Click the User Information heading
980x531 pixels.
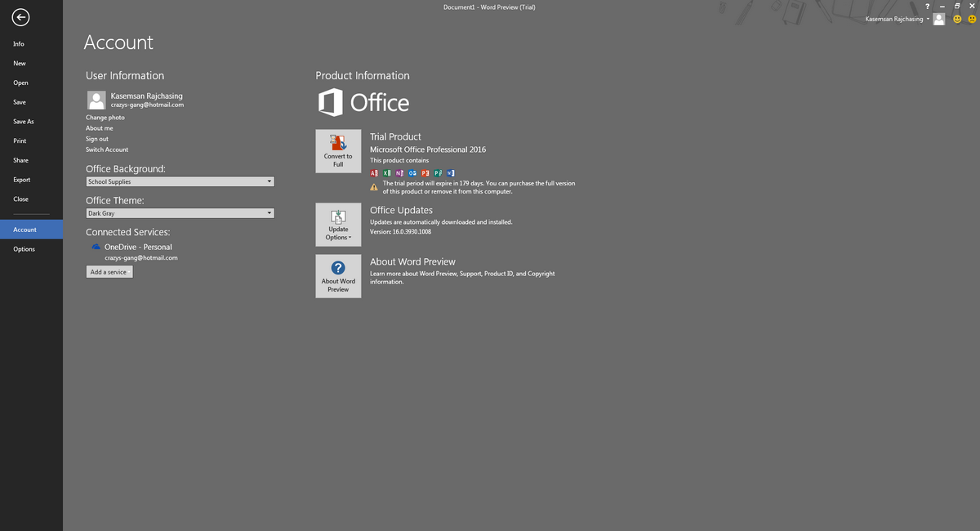[125, 75]
